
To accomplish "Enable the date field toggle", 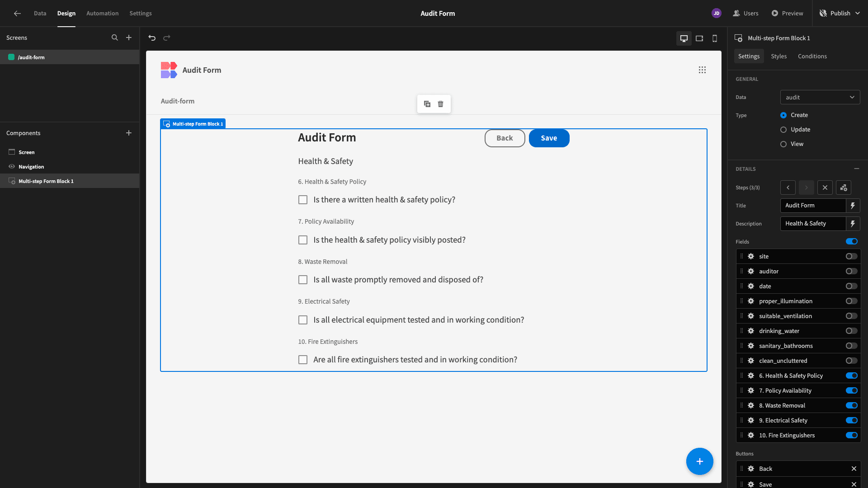I will (x=852, y=286).
